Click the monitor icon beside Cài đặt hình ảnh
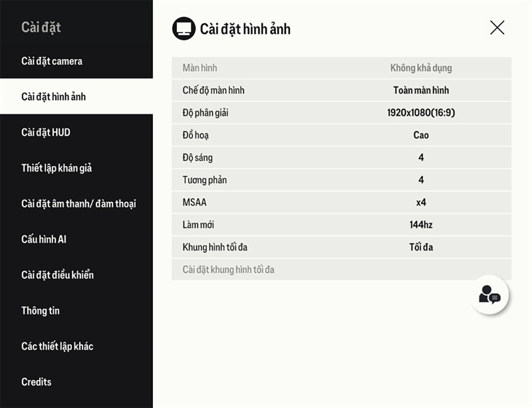Image resolution: width=532 pixels, height=408 pixels. tap(184, 29)
